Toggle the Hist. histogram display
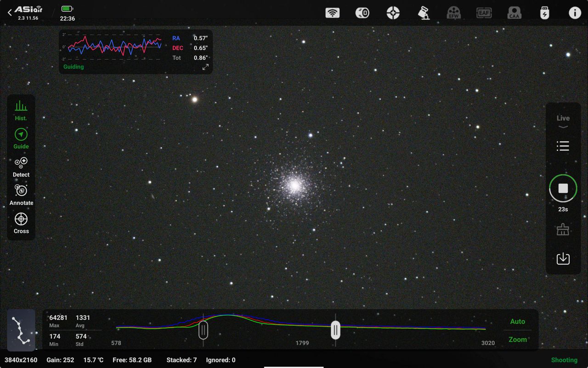The image size is (588, 368). point(21,111)
